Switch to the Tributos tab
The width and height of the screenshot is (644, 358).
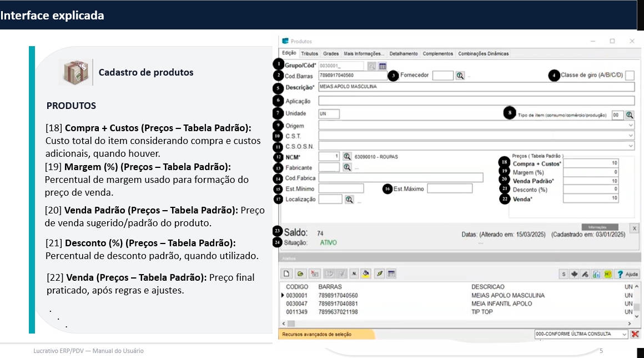click(309, 54)
